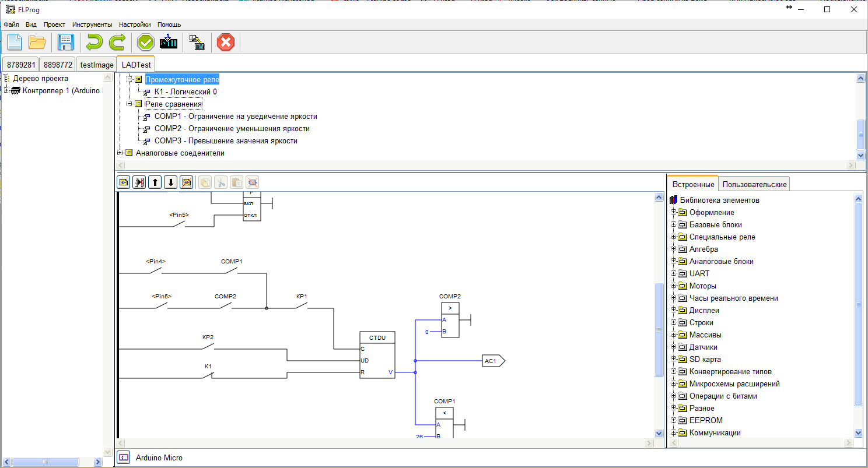The image size is (868, 468).
Task: Click the variables tree scroll-down arrow
Action: pos(860,156)
